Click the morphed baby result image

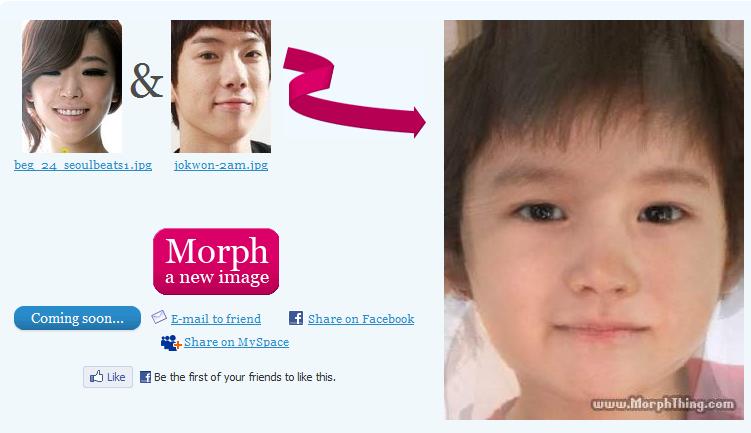(x=594, y=220)
